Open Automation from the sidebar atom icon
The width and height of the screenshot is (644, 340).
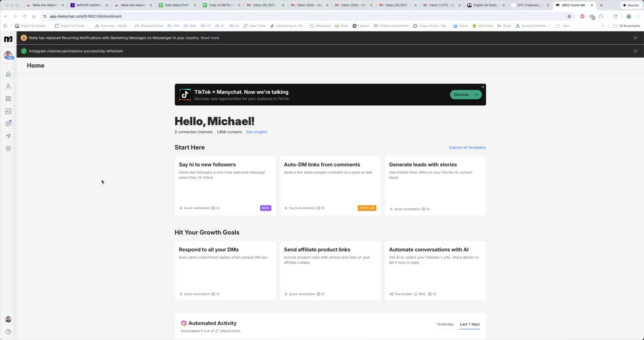click(x=8, y=99)
